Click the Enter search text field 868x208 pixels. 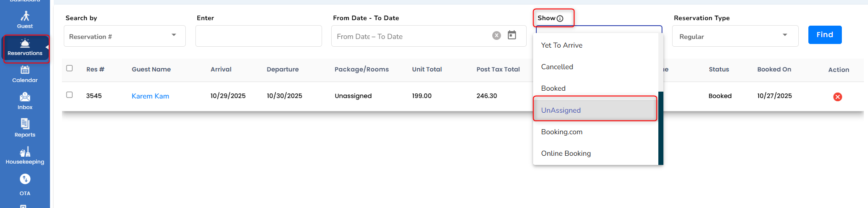(258, 36)
